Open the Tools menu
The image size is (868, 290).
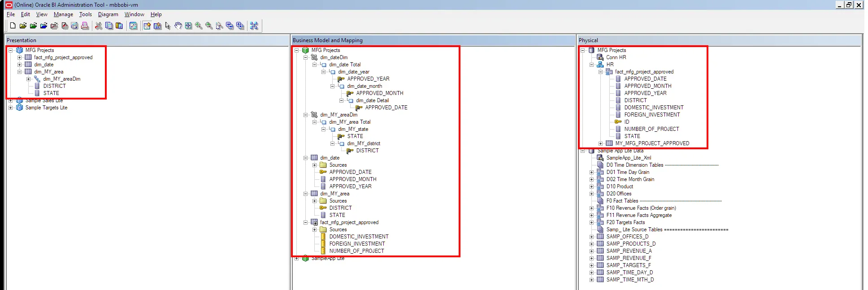(85, 14)
